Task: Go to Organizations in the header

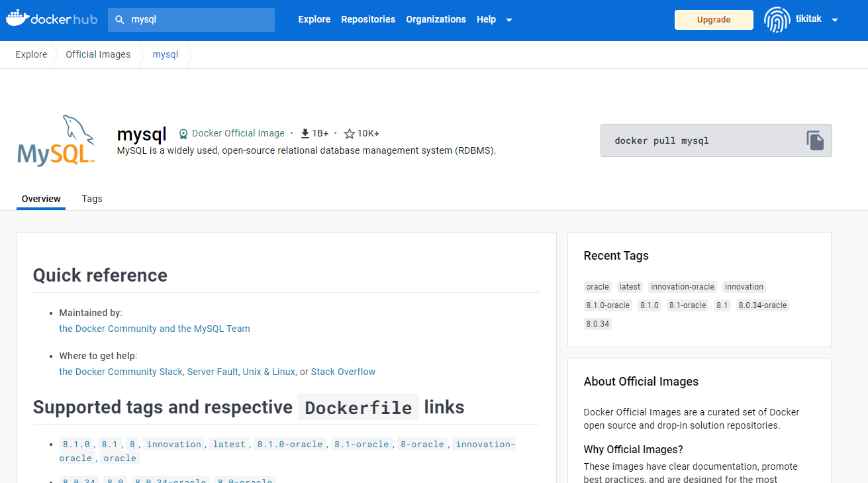Action: coord(436,20)
